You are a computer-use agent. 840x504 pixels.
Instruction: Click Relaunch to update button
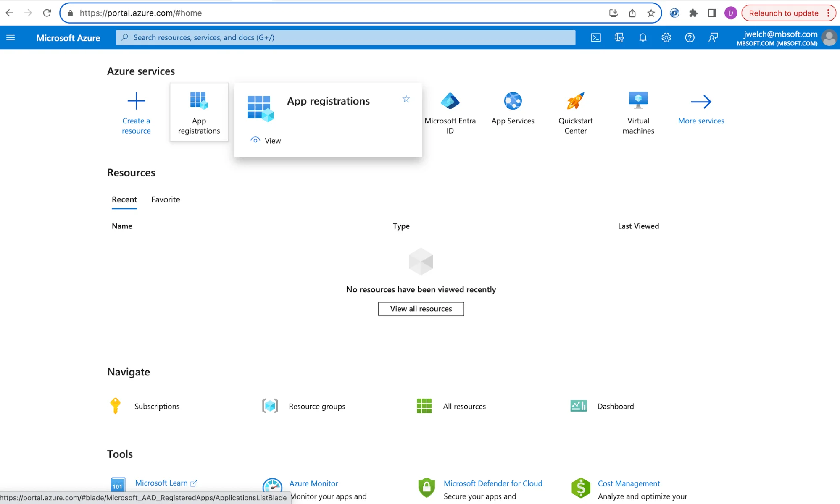(x=784, y=13)
